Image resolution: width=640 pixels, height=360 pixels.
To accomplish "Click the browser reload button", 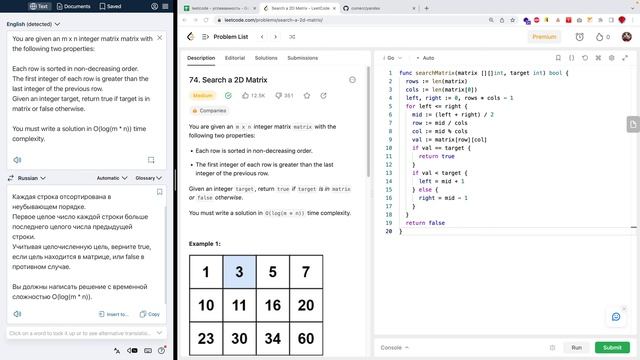I will 206,20.
